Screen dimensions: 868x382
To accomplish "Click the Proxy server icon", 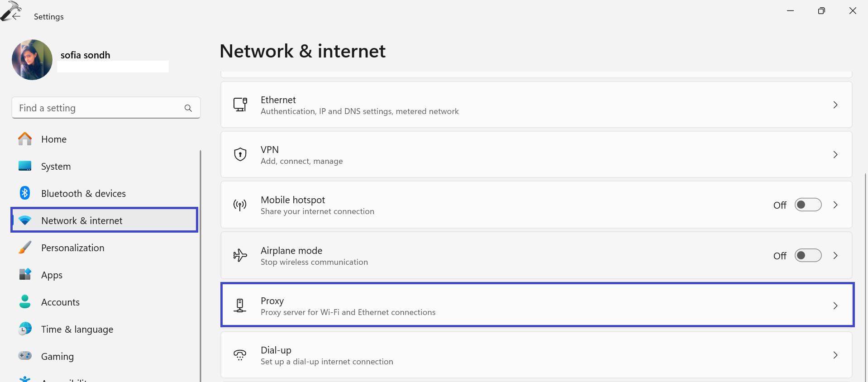I will (x=240, y=306).
